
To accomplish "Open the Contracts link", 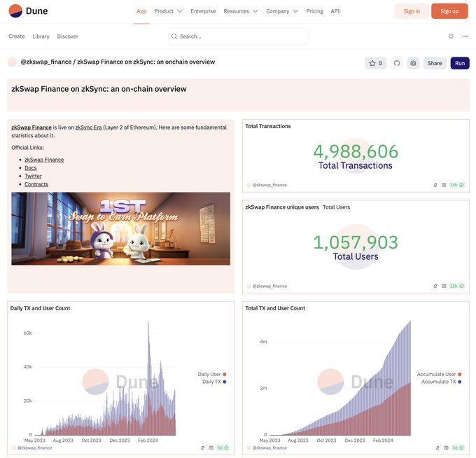I will pos(36,184).
